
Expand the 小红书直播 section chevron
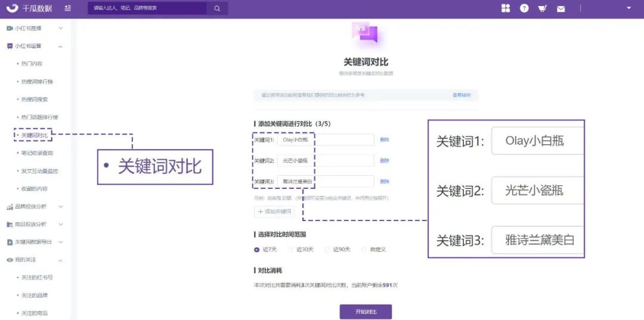(60, 29)
